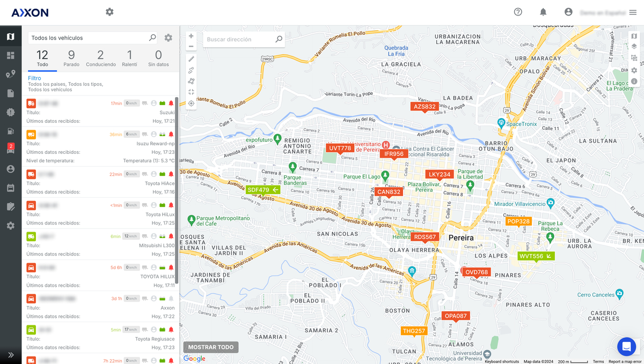
Task: Click the 'MOSTRAR TODO' button
Action: [x=211, y=347]
